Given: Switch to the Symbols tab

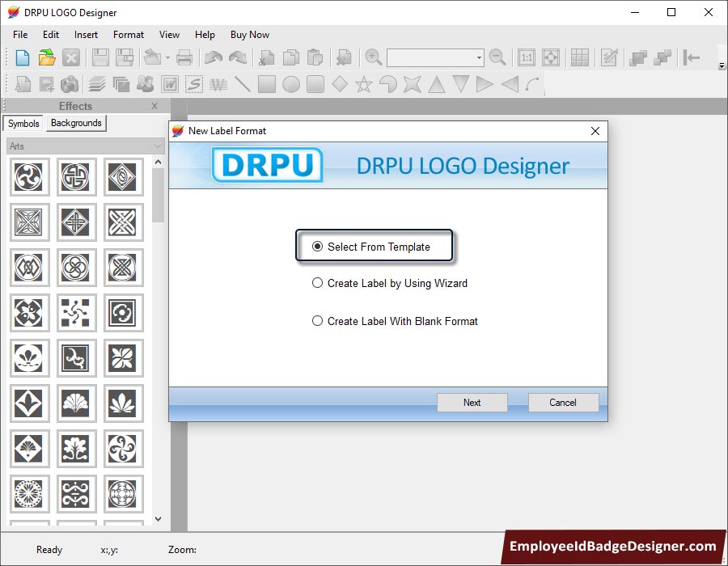Looking at the screenshot, I should coord(23,124).
